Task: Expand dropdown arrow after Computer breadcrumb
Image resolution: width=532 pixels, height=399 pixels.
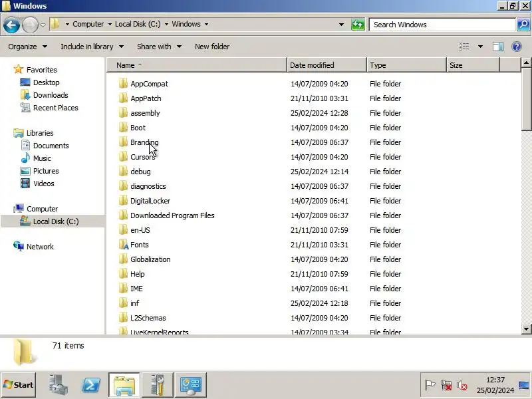Action: [110, 24]
